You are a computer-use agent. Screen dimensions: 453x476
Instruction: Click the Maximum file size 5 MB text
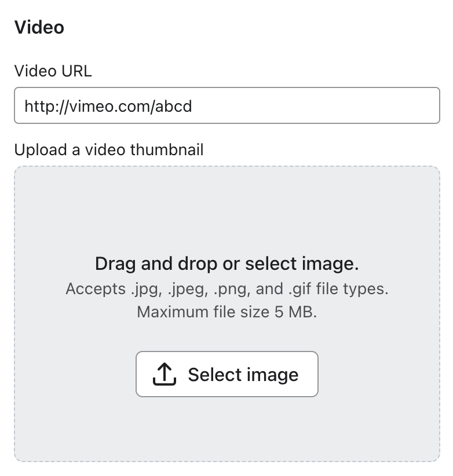[x=226, y=312]
